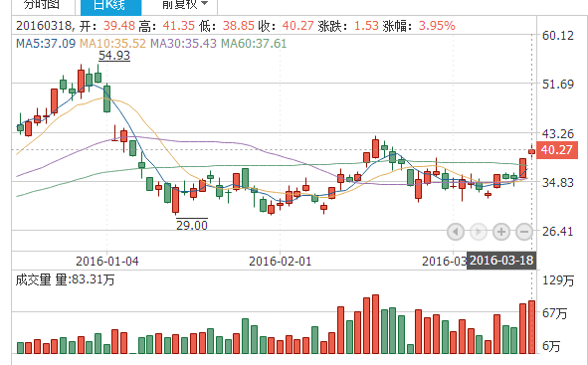Click the 67万 volume axis label
The height and width of the screenshot is (365, 588).
[x=555, y=313]
